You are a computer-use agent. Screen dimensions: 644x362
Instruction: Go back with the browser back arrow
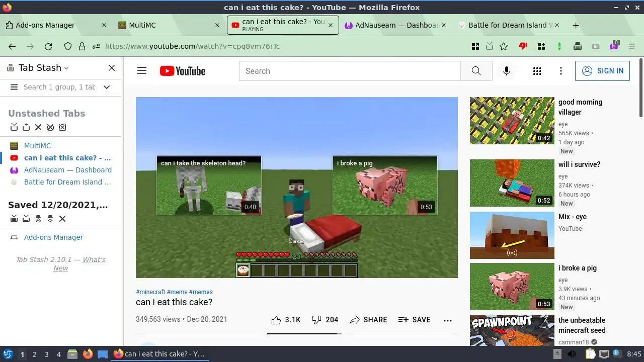(x=12, y=46)
